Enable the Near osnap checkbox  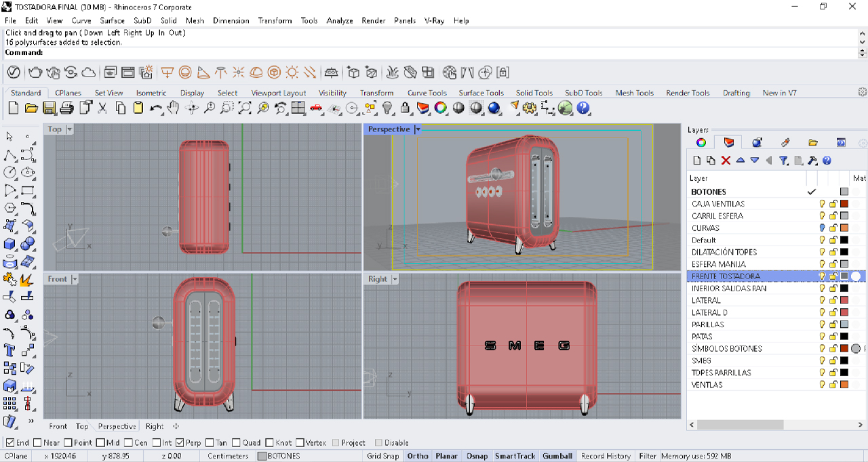point(37,443)
